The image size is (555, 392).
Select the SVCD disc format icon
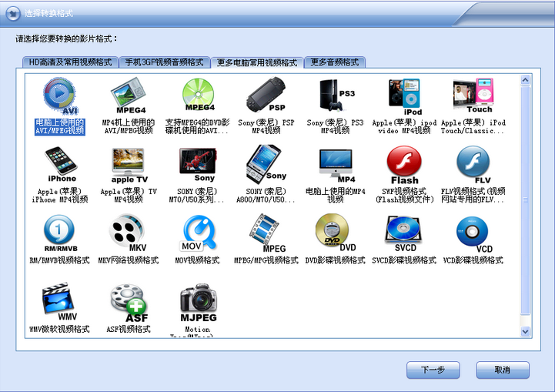(404, 233)
